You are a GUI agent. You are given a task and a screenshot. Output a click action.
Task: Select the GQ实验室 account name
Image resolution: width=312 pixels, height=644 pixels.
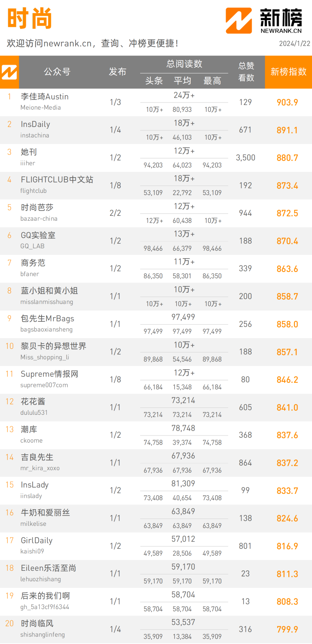click(38, 235)
